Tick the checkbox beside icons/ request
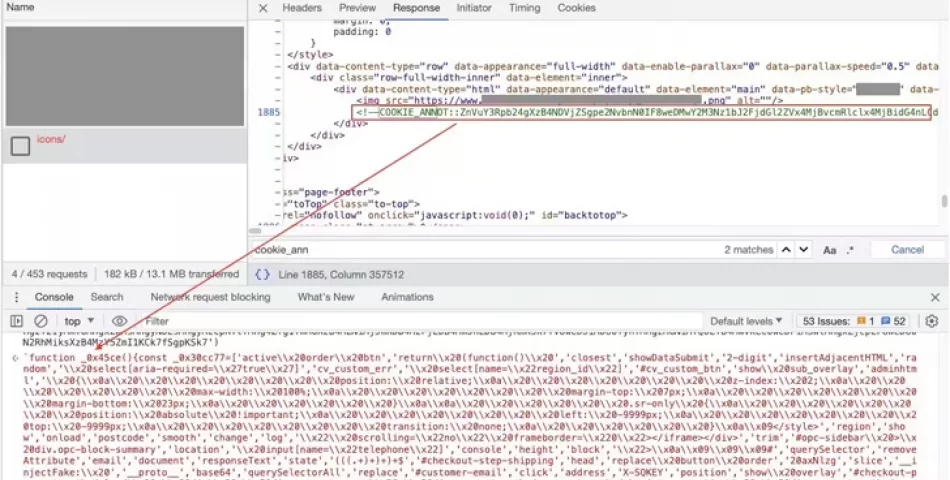 (x=20, y=145)
